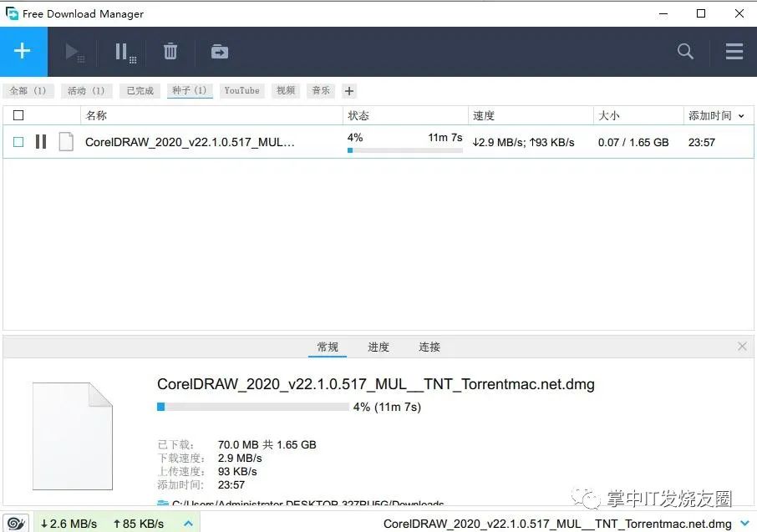The height and width of the screenshot is (532, 757).
Task: Close the download details panel
Action: 742,346
